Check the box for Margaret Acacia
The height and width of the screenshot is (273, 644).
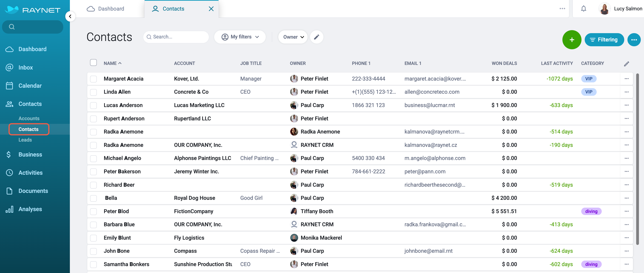click(93, 79)
